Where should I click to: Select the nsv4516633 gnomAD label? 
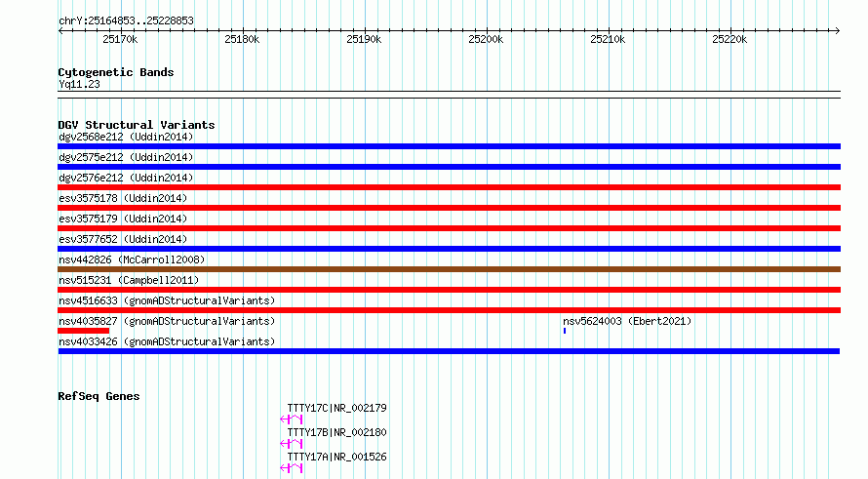167,300
